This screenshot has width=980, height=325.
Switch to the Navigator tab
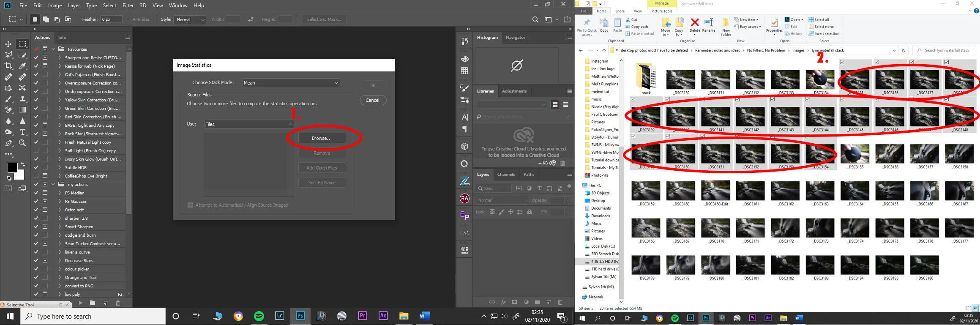pyautogui.click(x=516, y=37)
